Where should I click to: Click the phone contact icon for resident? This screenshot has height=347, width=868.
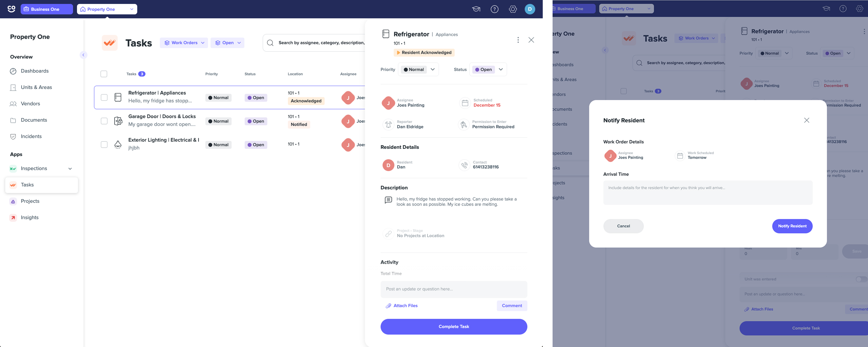tap(464, 165)
